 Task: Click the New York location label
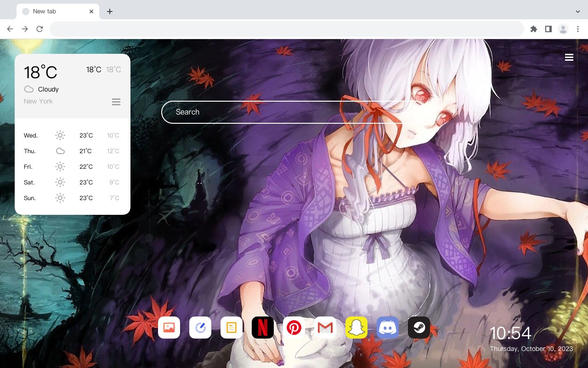point(38,101)
